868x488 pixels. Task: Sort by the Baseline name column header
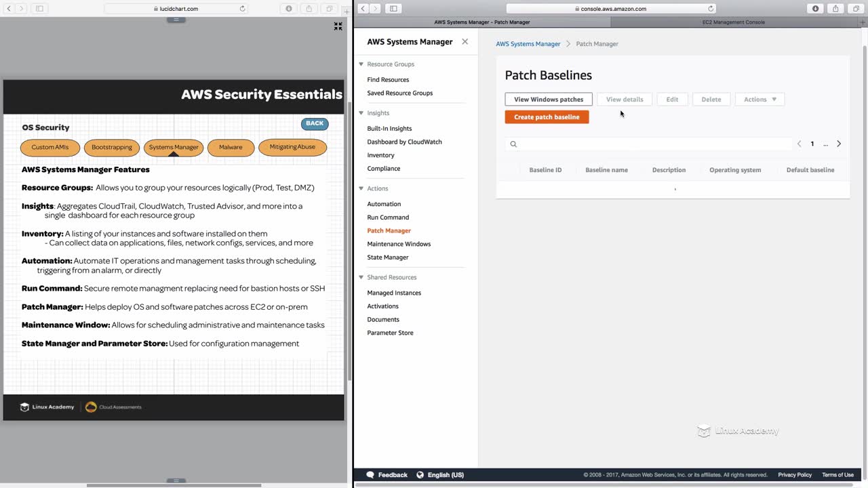click(606, 170)
